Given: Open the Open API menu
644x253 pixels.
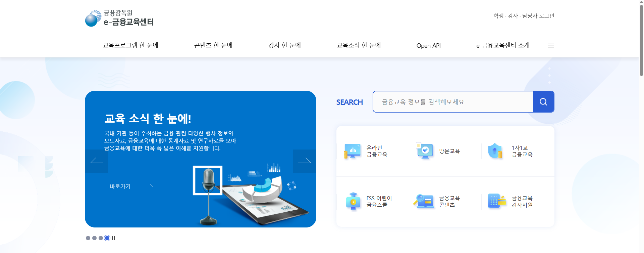Looking at the screenshot, I should click(429, 46).
